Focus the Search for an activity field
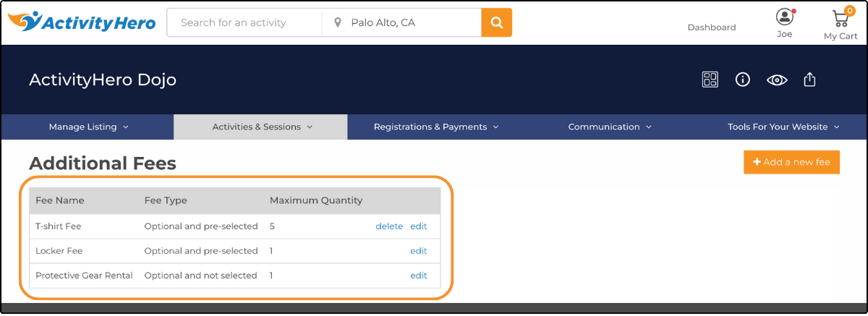Viewport: 868px width, 316px height. tap(244, 22)
